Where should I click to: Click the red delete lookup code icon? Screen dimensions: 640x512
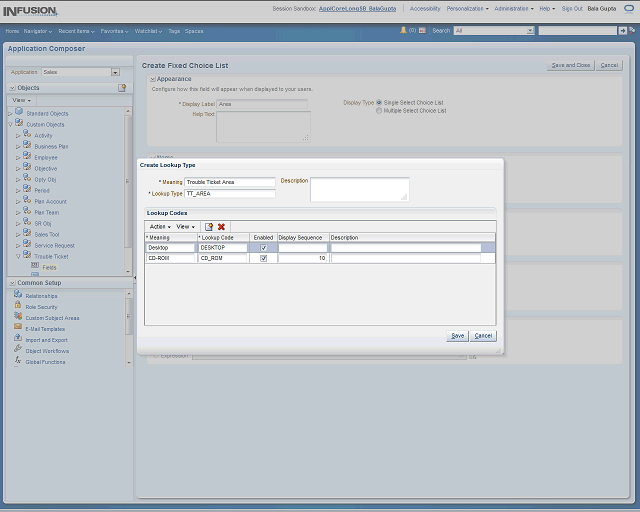coord(221,227)
